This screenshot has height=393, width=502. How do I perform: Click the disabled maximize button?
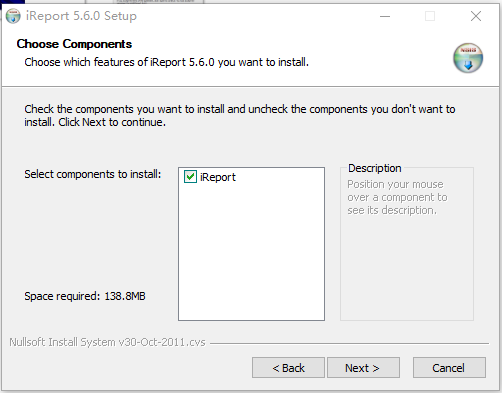point(430,16)
